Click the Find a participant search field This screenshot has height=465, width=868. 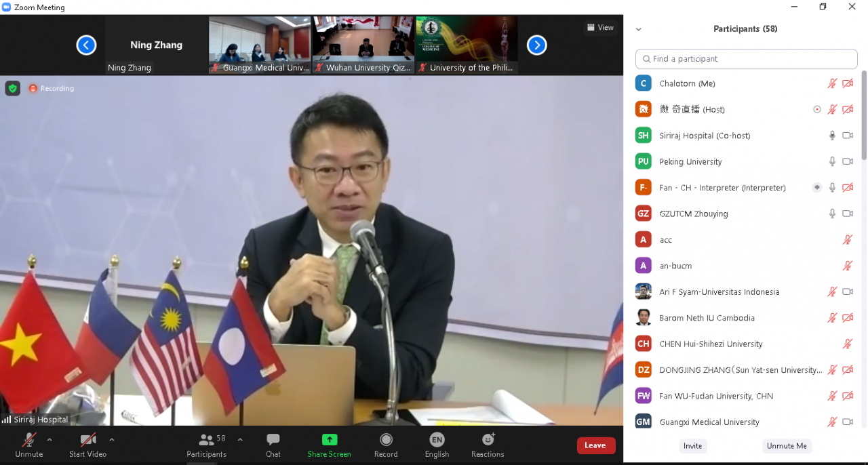click(x=746, y=59)
